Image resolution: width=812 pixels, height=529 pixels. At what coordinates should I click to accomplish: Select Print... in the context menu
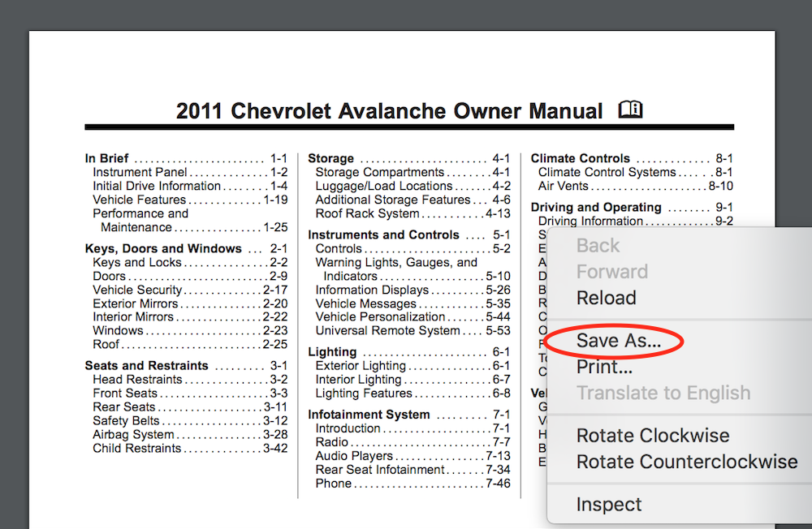coord(603,367)
